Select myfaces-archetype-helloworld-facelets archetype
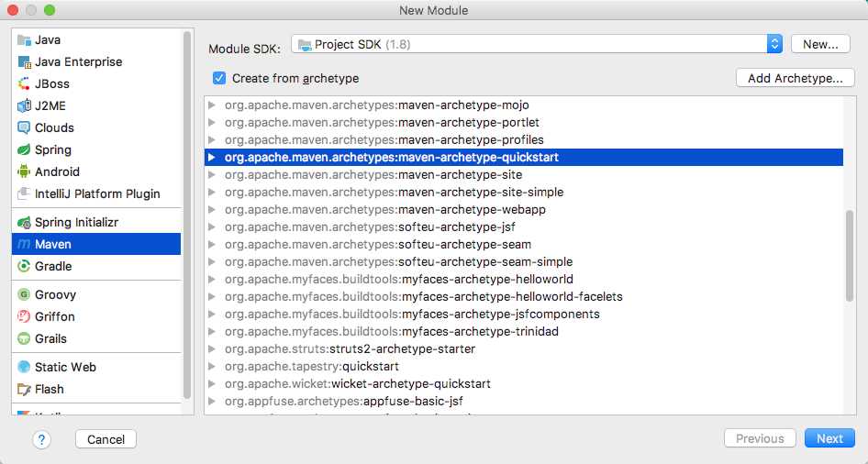The width and height of the screenshot is (868, 464). pos(524,297)
